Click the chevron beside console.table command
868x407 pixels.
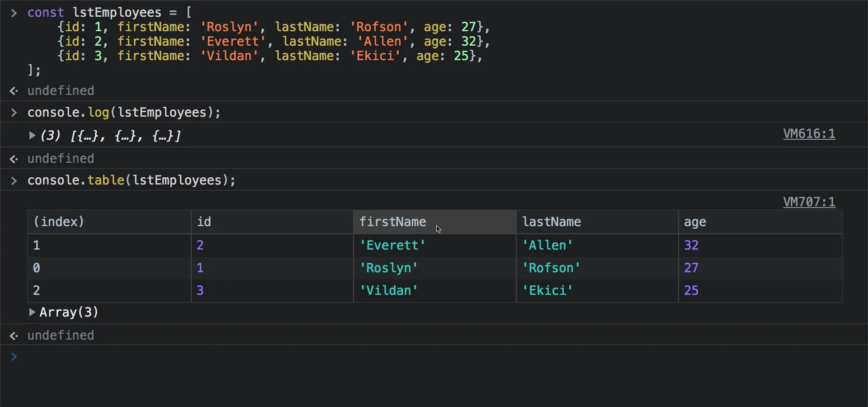14,180
